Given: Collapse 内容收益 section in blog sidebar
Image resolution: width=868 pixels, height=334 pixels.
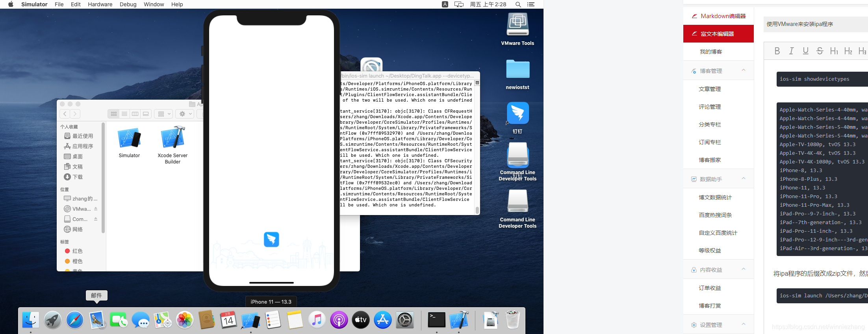Looking at the screenshot, I should [744, 269].
